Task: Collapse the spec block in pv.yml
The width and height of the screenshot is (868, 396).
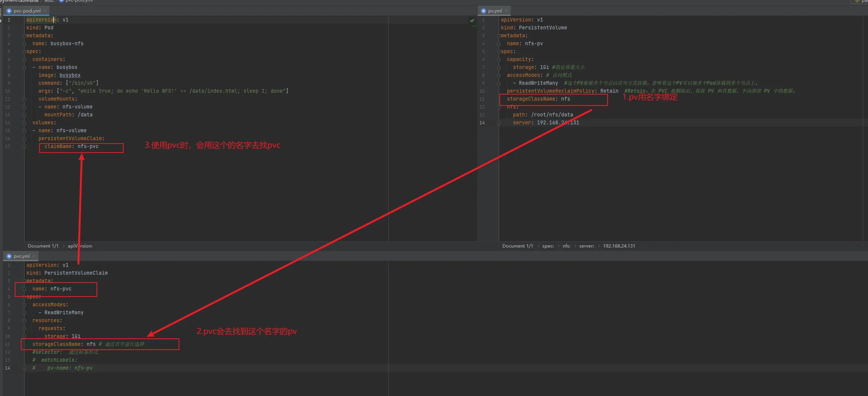Action: pyautogui.click(x=499, y=52)
